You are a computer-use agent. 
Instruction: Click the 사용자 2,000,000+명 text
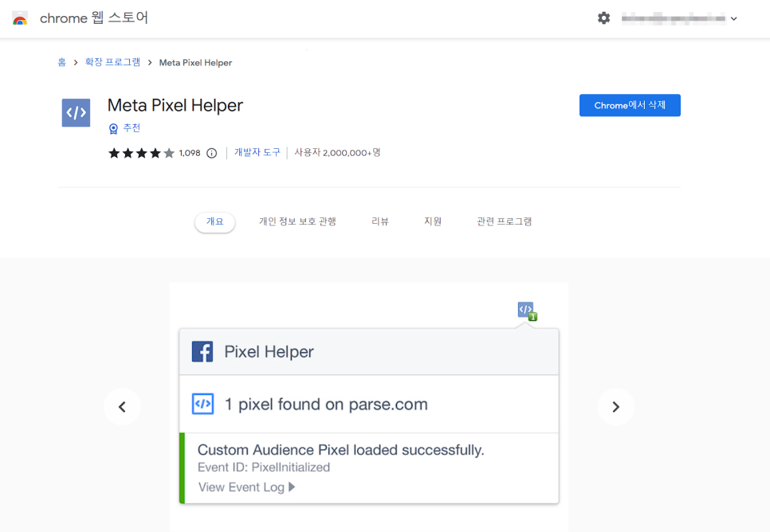pos(337,153)
